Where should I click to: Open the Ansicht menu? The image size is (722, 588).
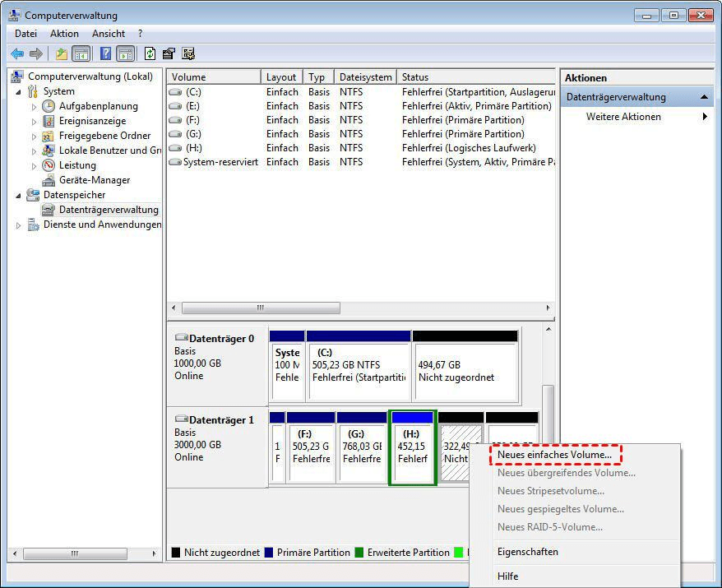[109, 34]
